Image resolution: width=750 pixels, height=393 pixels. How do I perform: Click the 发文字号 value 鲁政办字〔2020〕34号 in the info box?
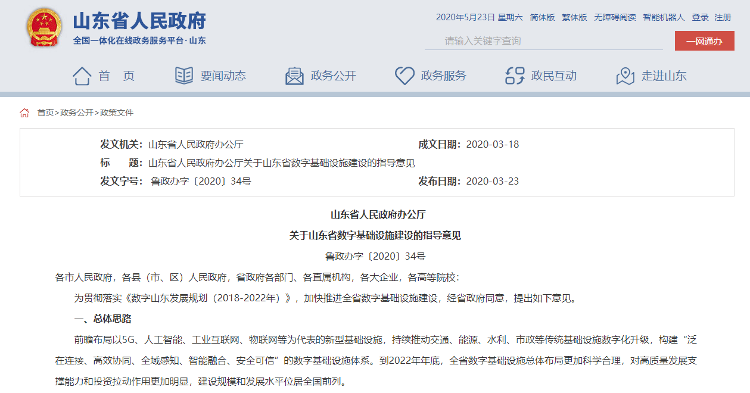pyautogui.click(x=200, y=181)
